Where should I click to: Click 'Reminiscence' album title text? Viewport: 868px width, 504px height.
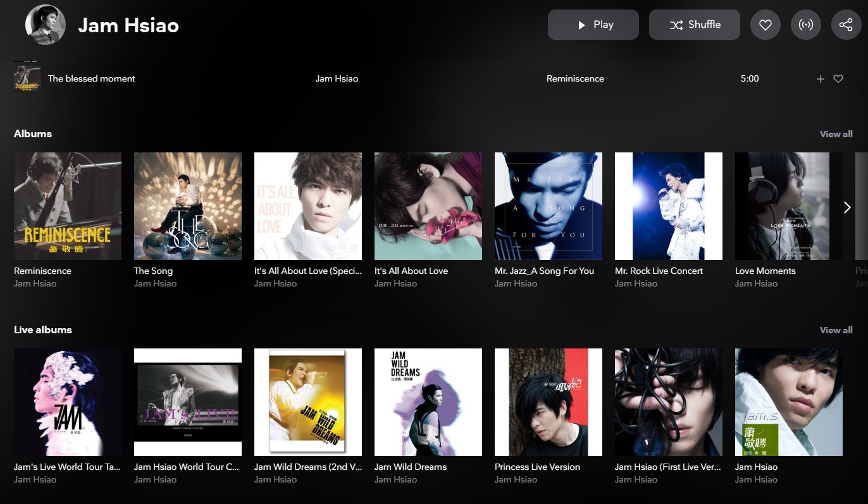[x=42, y=271]
